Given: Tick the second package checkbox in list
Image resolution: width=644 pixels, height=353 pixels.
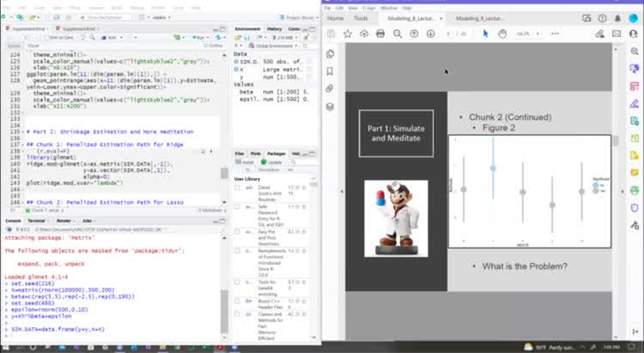Looking at the screenshot, I should (239, 207).
